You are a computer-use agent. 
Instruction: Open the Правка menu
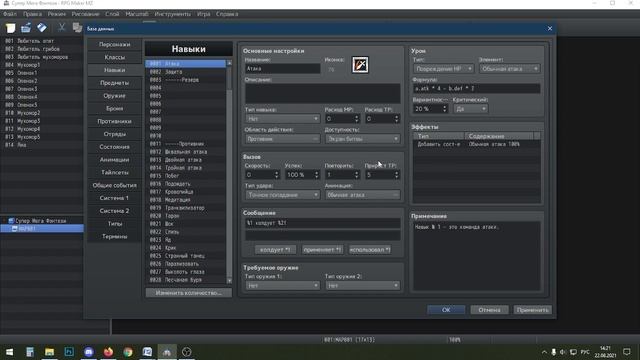[x=32, y=14]
